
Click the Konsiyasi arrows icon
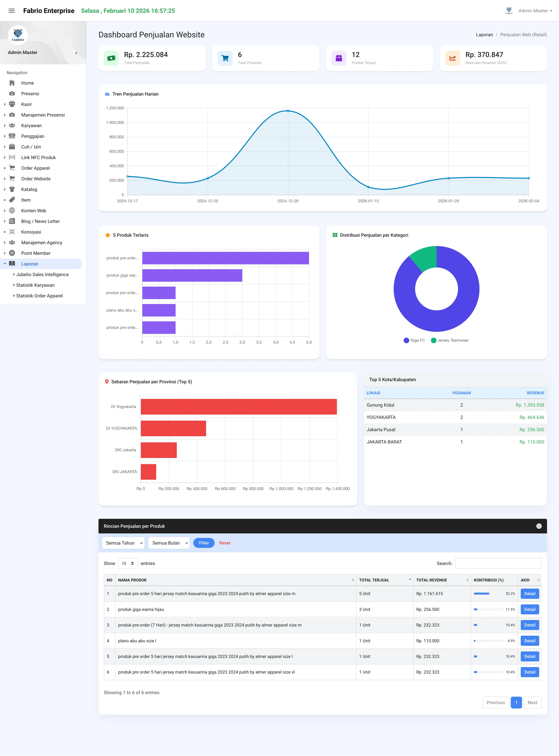(12, 232)
